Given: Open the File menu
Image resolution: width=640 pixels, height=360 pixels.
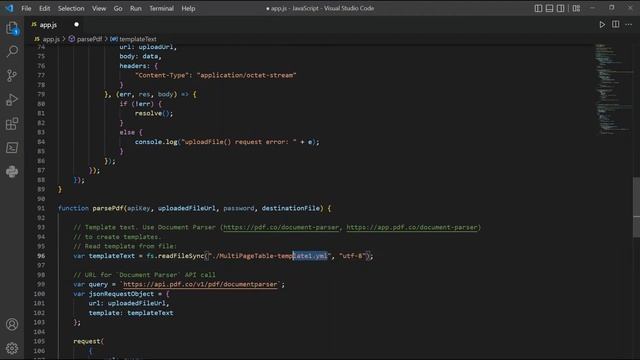Looking at the screenshot, I should [26, 8].
